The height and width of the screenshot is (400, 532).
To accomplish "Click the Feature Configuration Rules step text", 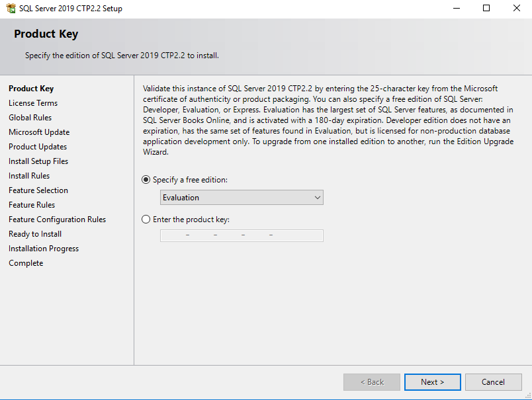I will tap(57, 220).
